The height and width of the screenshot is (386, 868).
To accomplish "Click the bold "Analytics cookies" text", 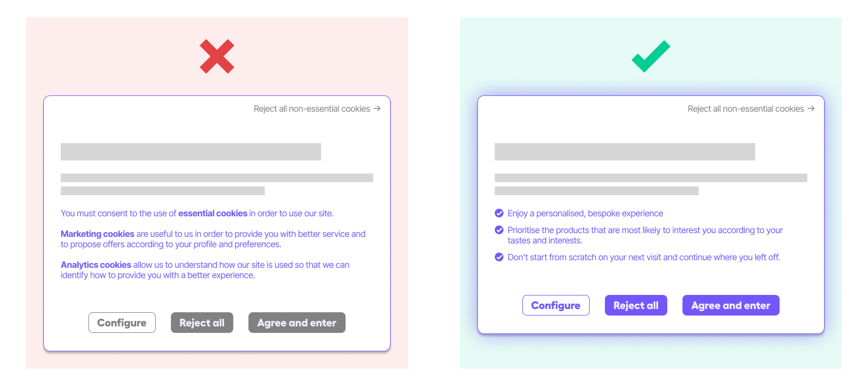I will 96,265.
